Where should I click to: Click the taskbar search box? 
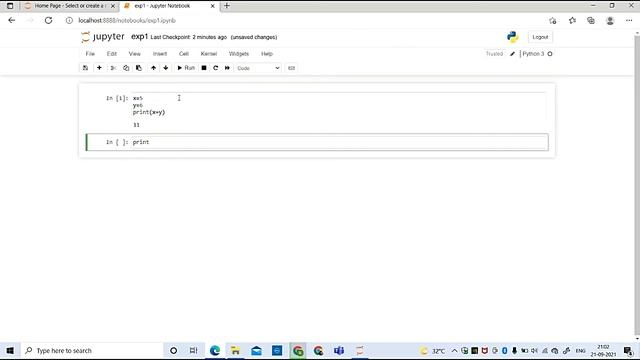[x=92, y=351]
